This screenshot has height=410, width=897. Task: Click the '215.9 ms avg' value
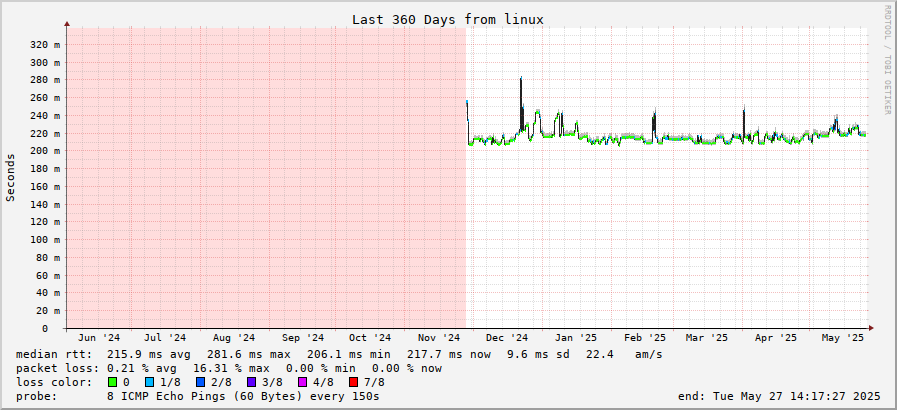[x=149, y=355]
